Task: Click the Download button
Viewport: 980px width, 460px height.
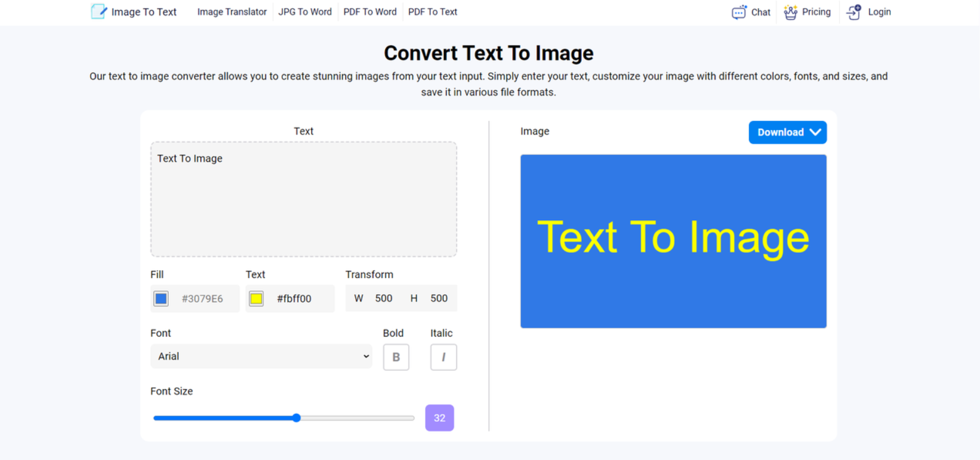Action: 788,133
